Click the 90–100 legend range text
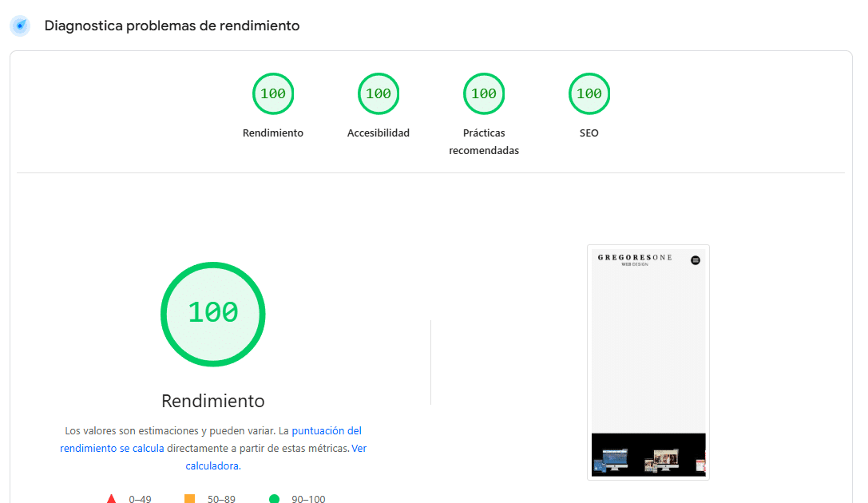 pos(308,499)
